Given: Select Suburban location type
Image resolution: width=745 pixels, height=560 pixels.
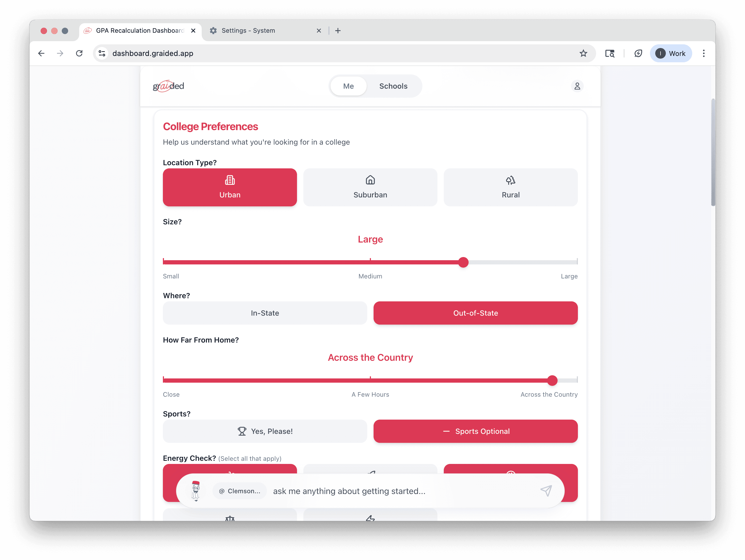Looking at the screenshot, I should [x=370, y=187].
